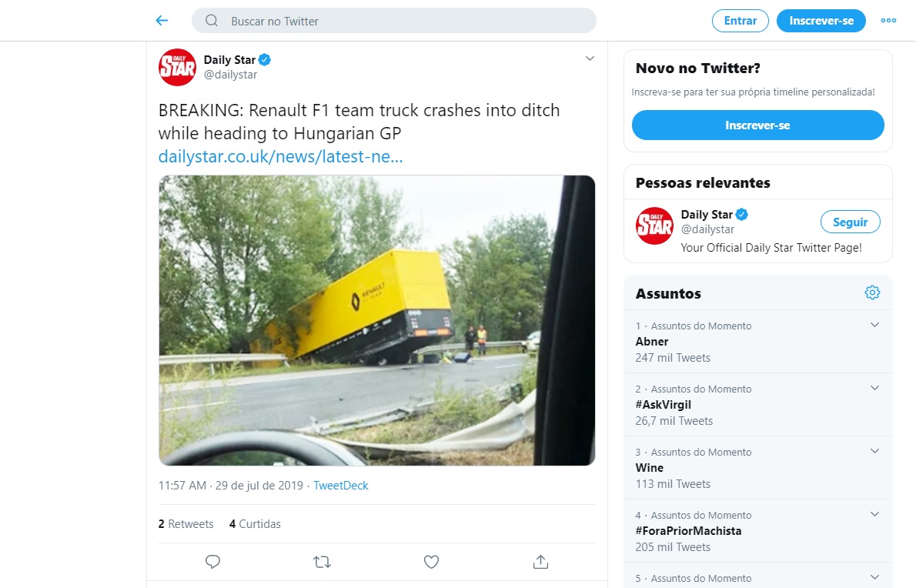Viewport: 916px width, 588px height.
Task: Open the Renault truck crash photo
Action: click(x=376, y=320)
